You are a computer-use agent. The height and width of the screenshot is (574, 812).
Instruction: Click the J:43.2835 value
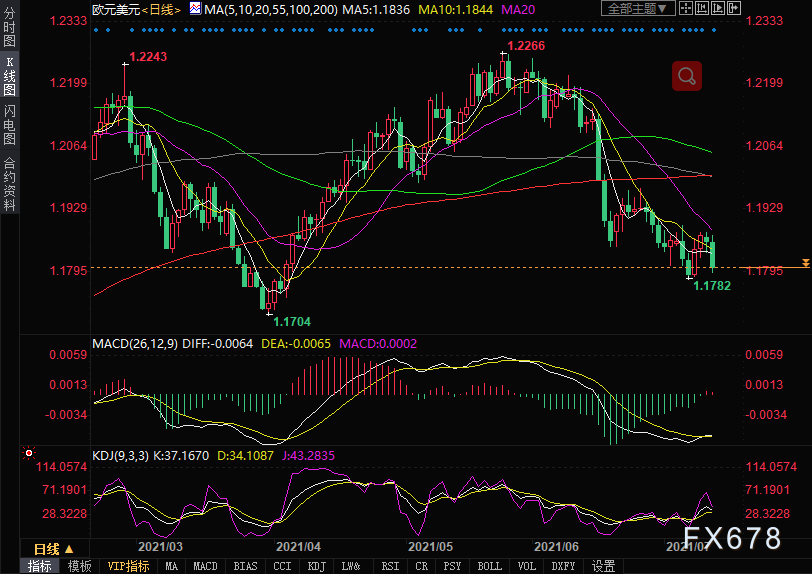click(308, 456)
